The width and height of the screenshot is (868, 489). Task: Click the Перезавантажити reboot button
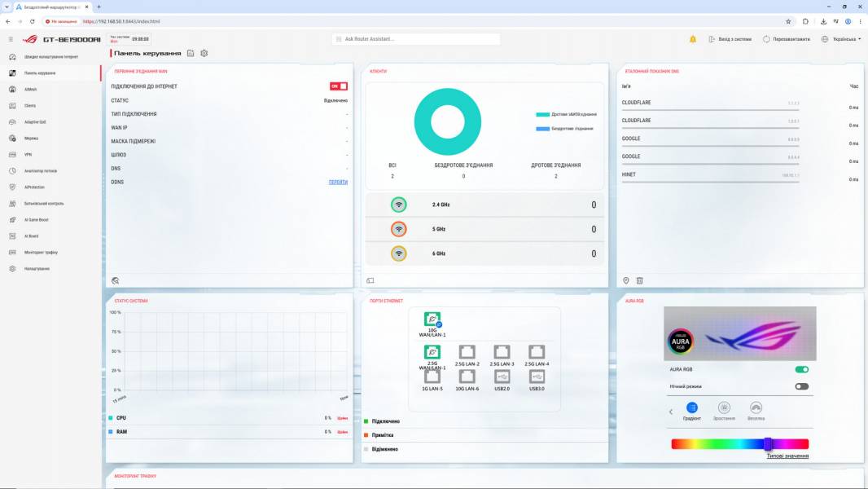coord(786,39)
